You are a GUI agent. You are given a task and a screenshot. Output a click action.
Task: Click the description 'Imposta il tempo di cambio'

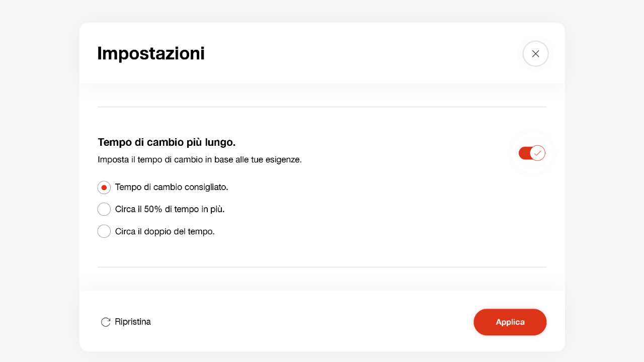199,160
